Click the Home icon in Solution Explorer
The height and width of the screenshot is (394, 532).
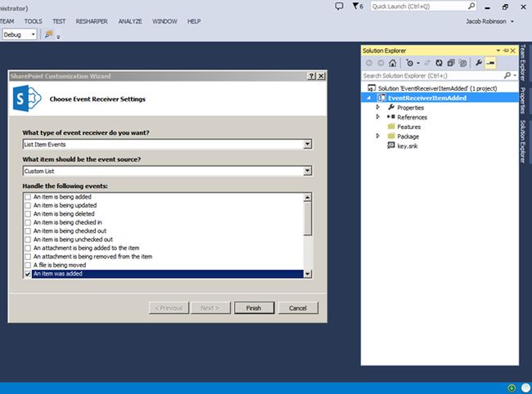coord(393,63)
